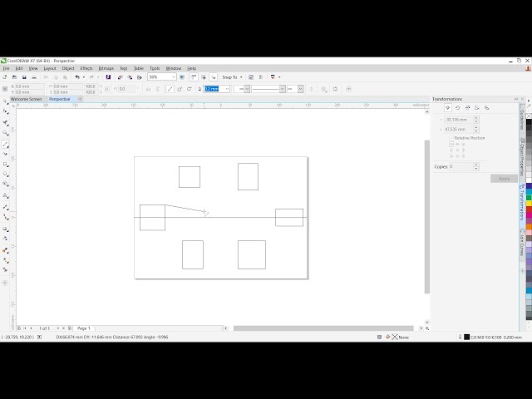Select the Smart Fill tool

pyautogui.click(x=5, y=269)
